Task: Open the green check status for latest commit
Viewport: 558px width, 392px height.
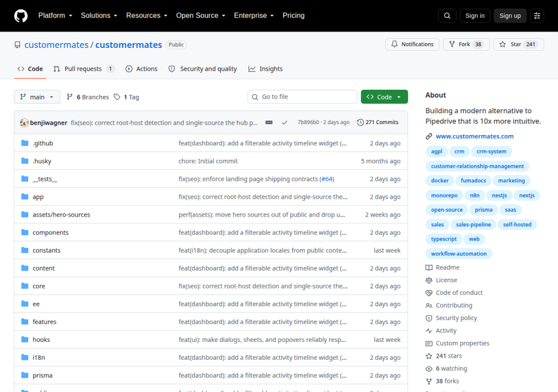Action: coord(284,122)
